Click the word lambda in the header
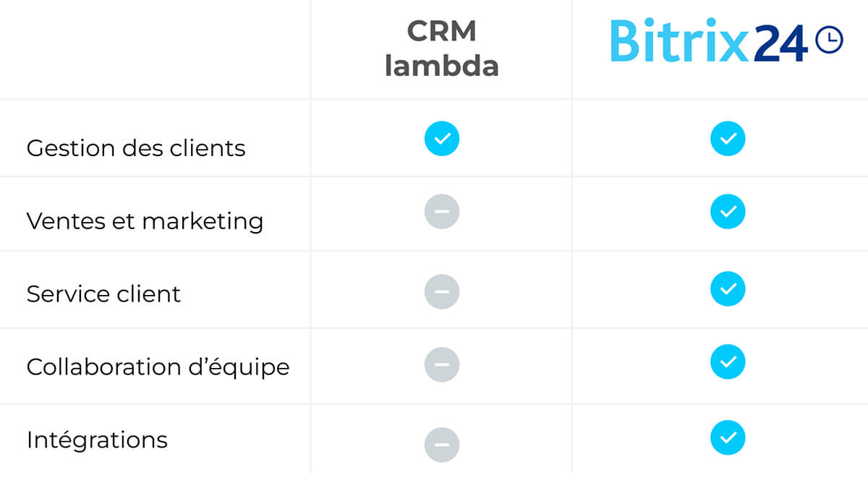868x493 pixels. [x=441, y=67]
